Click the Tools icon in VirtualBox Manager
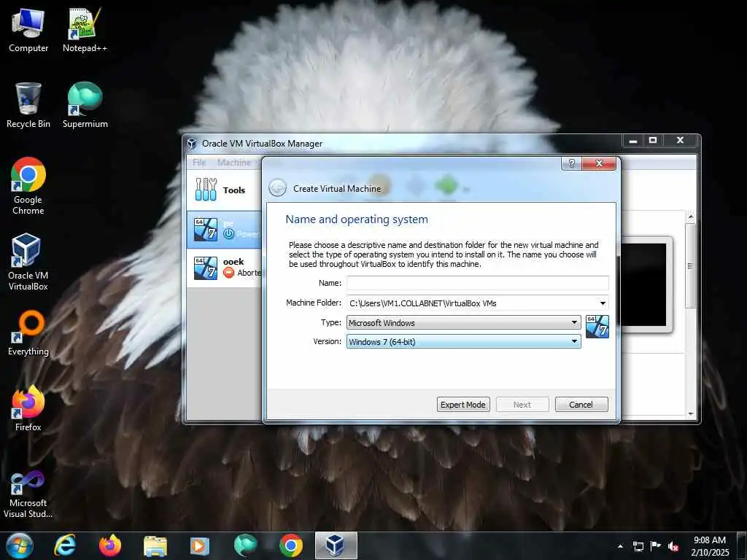747x560 pixels. [206, 190]
